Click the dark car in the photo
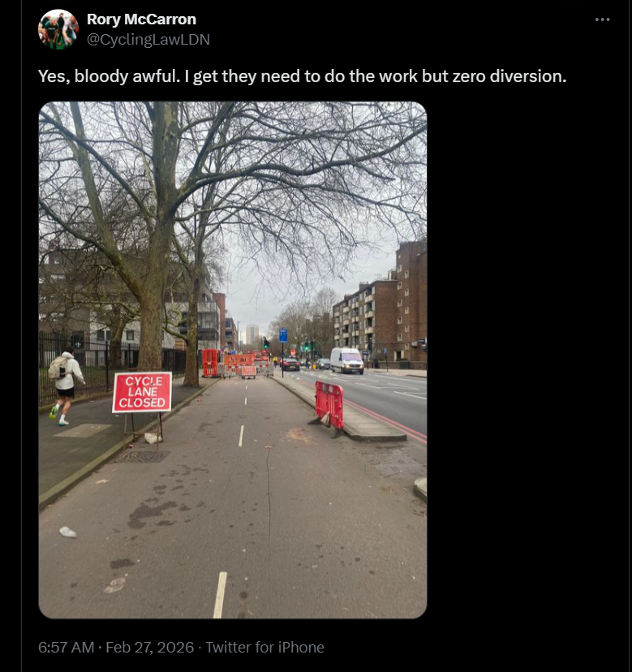632x672 pixels. tap(291, 364)
